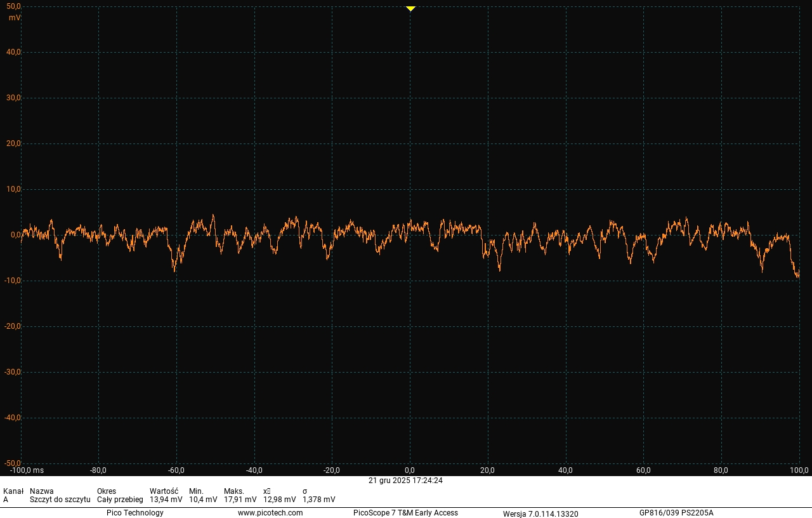This screenshot has height=518, width=812.
Task: Click the Wersja 7.0.114.13320 version text
Action: point(540,514)
